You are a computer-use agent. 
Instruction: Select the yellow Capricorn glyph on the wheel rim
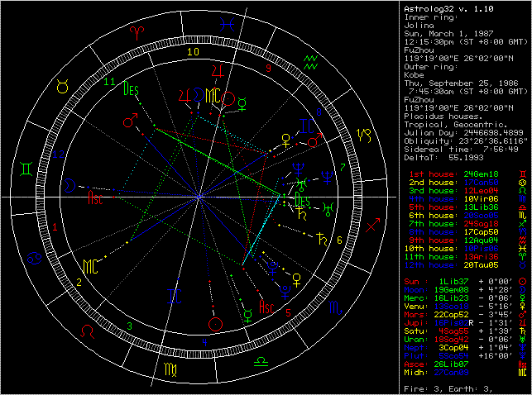point(363,133)
